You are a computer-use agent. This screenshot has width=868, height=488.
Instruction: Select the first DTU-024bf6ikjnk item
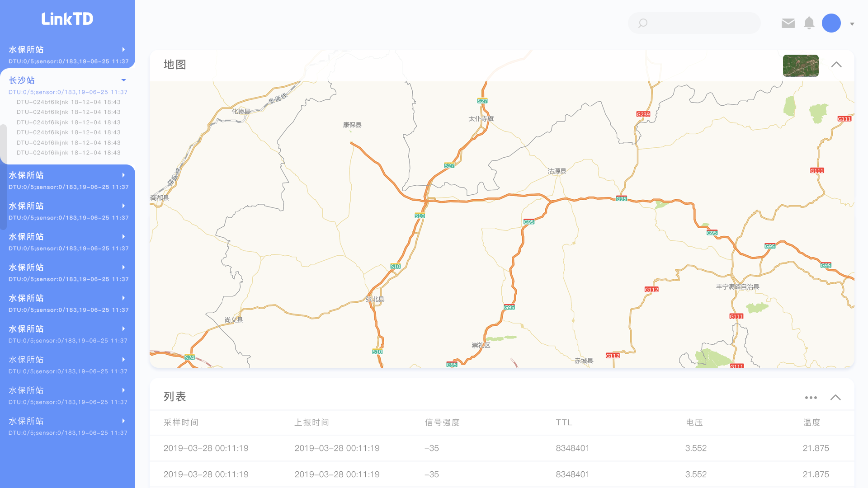click(68, 102)
